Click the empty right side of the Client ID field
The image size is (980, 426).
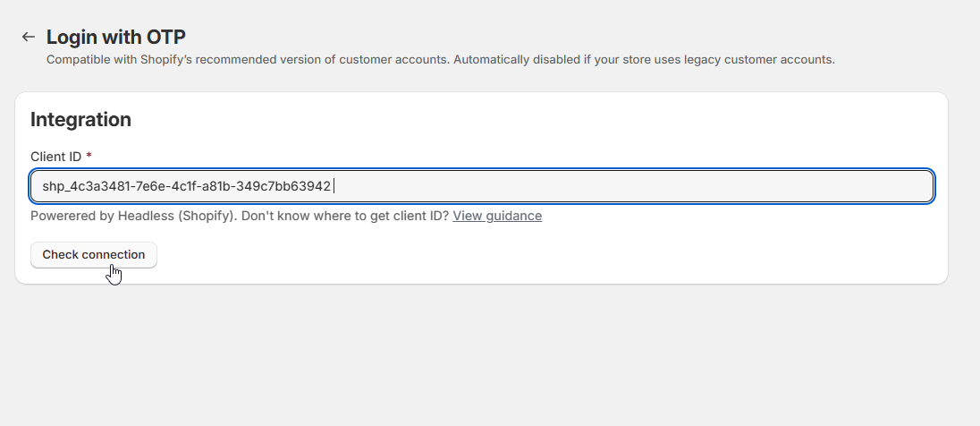pos(715,186)
